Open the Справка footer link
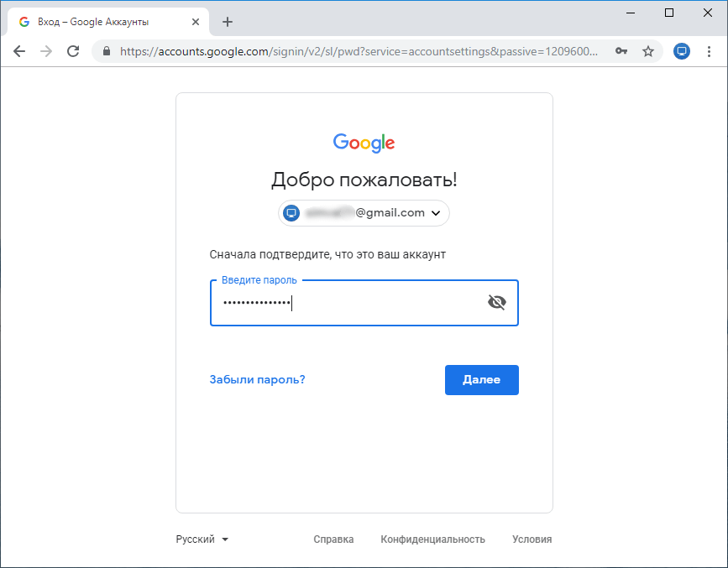Image resolution: width=728 pixels, height=568 pixels. pyautogui.click(x=333, y=539)
